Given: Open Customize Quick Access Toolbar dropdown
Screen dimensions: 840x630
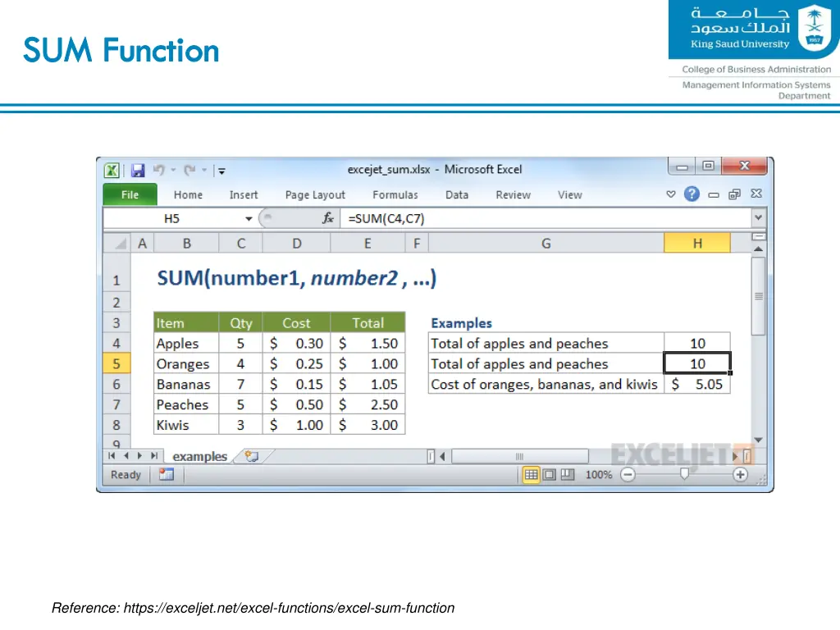Looking at the screenshot, I should pyautogui.click(x=221, y=171).
